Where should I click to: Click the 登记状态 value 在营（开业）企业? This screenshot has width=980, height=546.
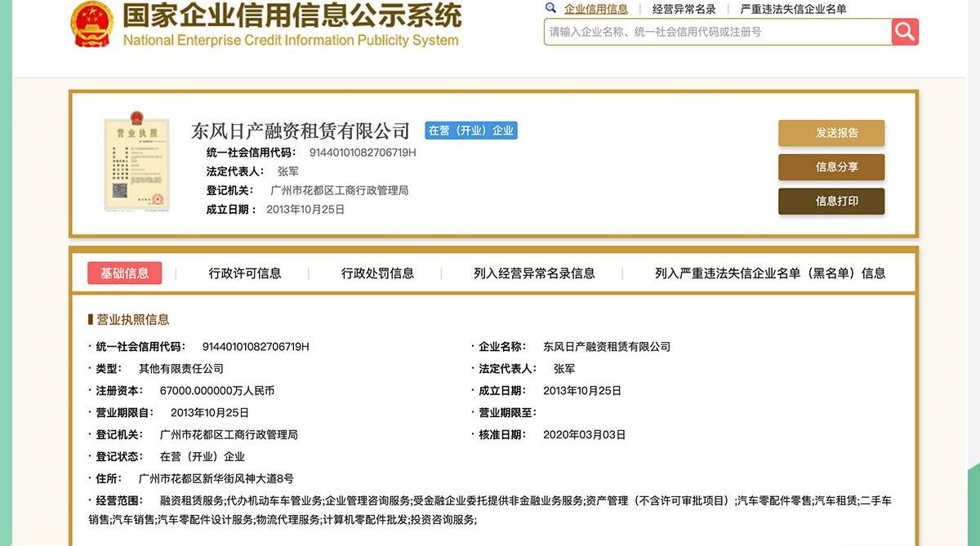203,457
